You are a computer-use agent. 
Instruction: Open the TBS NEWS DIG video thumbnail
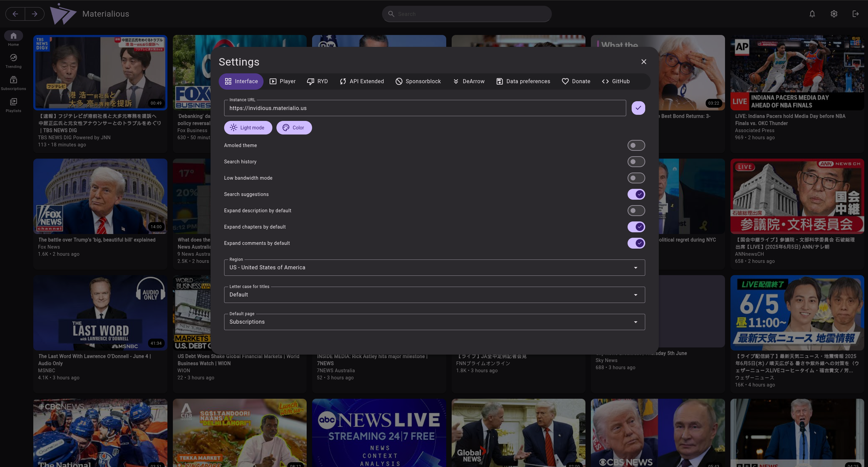[100, 73]
